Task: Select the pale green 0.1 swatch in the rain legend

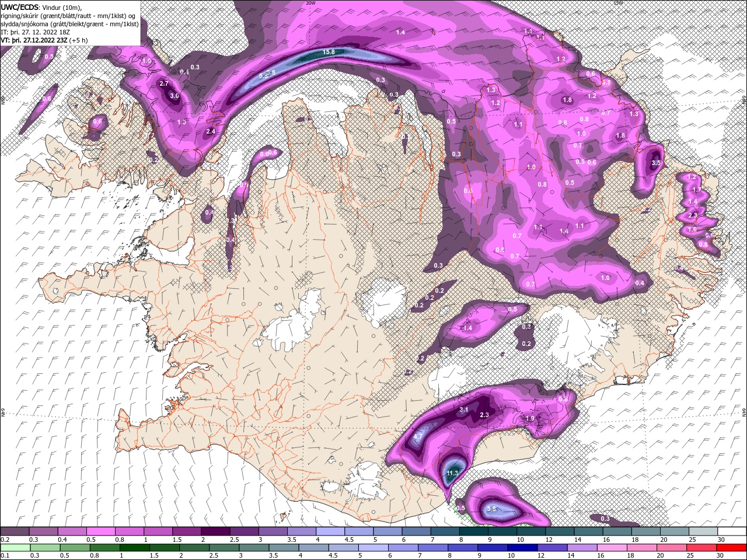Action: [x=15, y=548]
